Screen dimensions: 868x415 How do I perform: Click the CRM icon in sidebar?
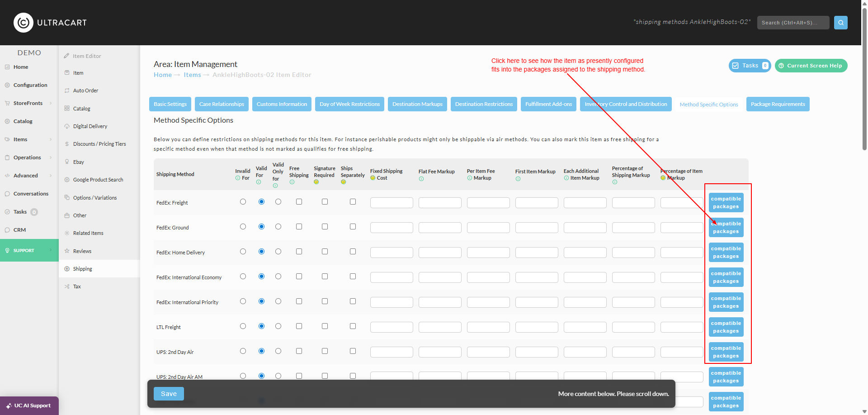(7, 230)
